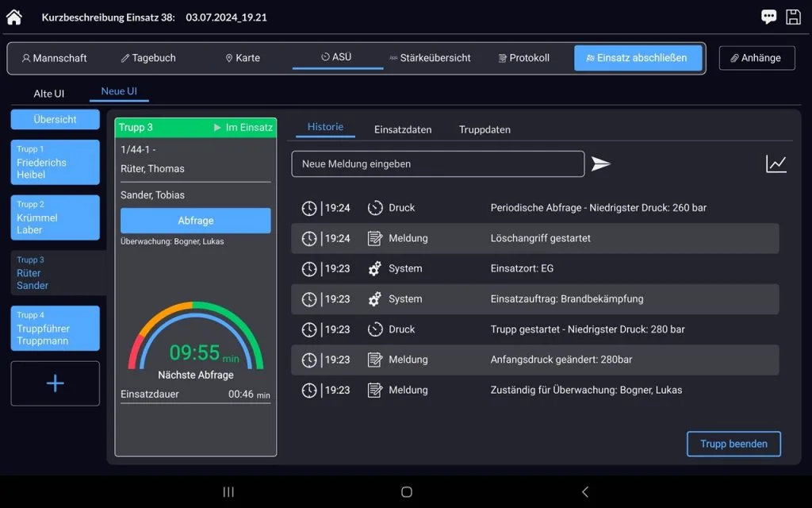Click the Meldung note icon for Löschangriff gestartet
Screen dimensions: 812x508
click(x=375, y=238)
